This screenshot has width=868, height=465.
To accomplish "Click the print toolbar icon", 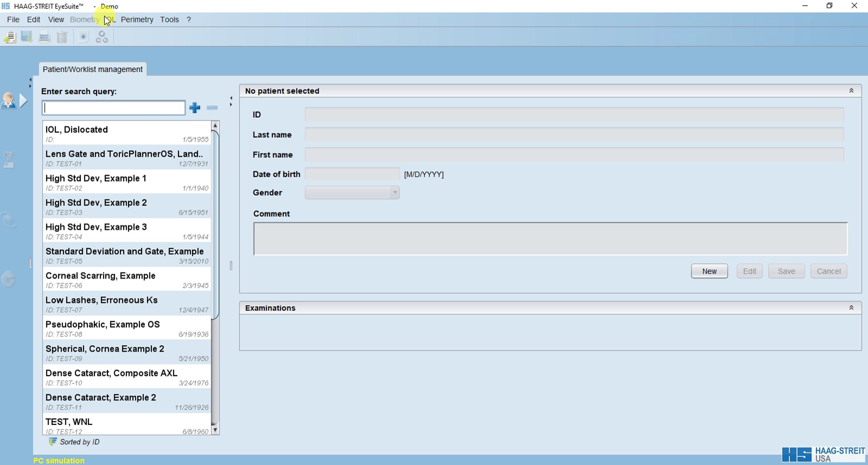I will point(44,37).
